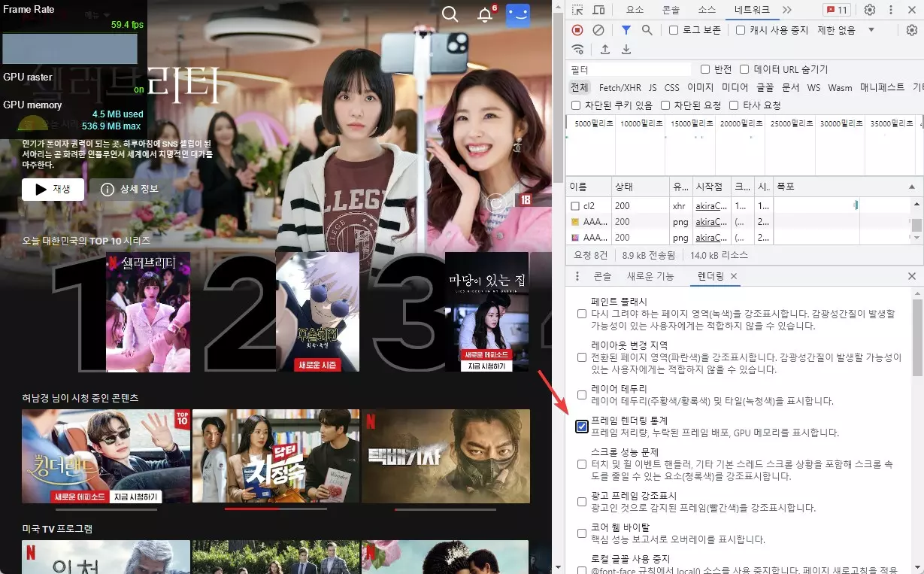Filter requests by 이미지 type

click(700, 87)
